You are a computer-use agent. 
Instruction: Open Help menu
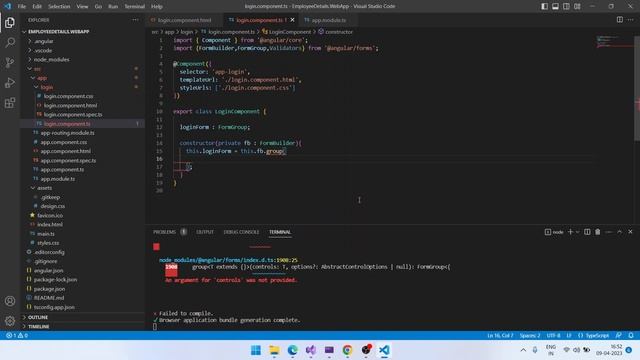[x=157, y=7]
